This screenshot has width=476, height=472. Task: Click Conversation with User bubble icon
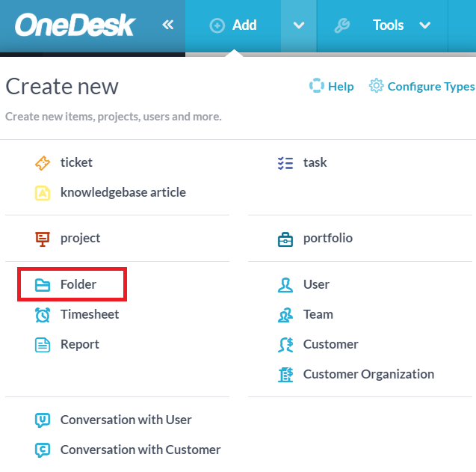(43, 420)
